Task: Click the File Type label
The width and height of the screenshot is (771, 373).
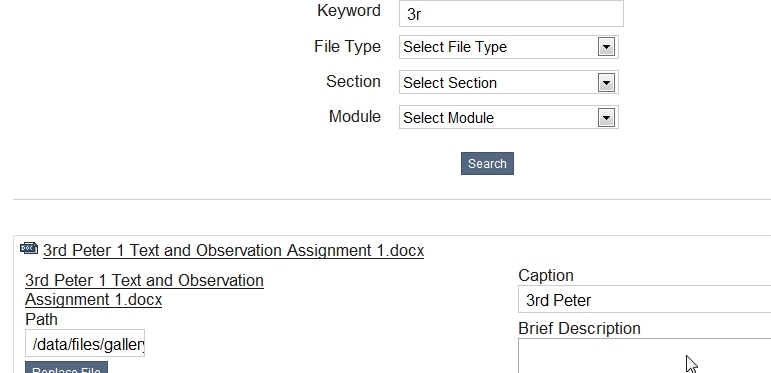Action: pos(347,47)
